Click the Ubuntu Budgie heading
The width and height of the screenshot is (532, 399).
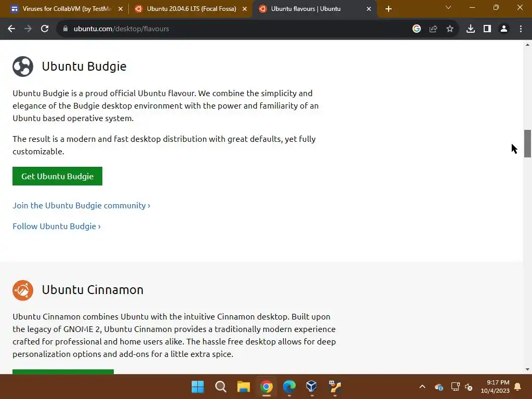(x=84, y=66)
